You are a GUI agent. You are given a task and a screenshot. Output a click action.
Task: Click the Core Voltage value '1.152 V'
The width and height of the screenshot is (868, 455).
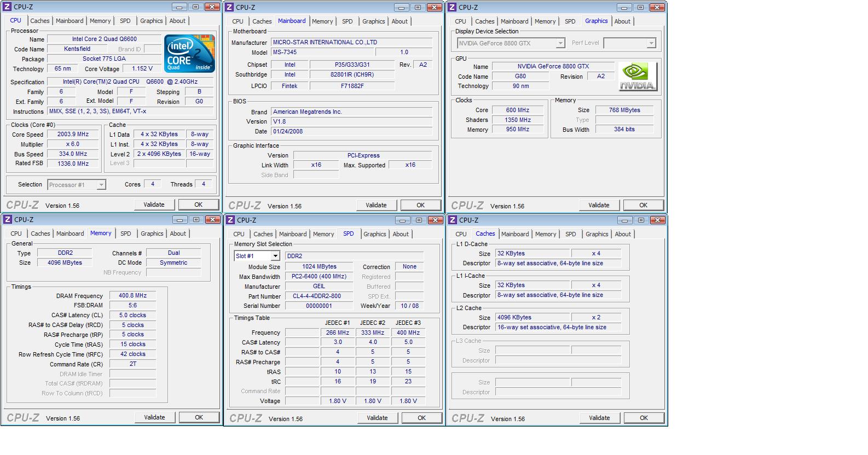pyautogui.click(x=142, y=68)
